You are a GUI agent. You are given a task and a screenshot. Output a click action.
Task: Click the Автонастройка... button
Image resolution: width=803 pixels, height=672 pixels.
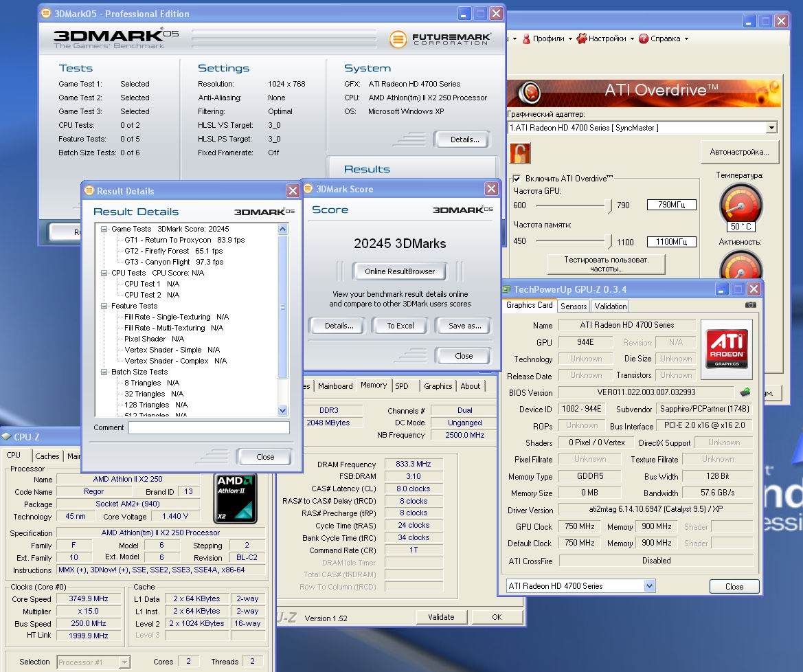point(740,152)
